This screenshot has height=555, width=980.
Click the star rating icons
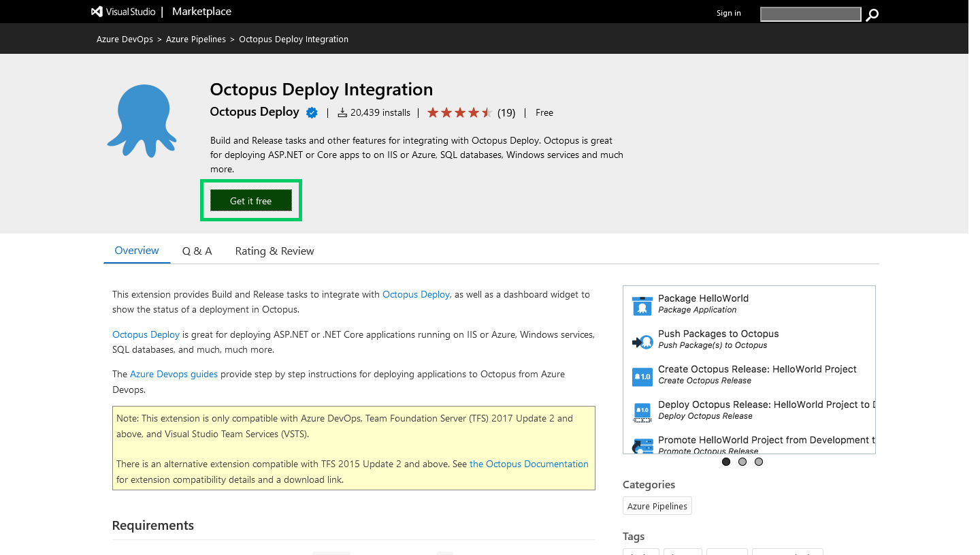tap(460, 112)
